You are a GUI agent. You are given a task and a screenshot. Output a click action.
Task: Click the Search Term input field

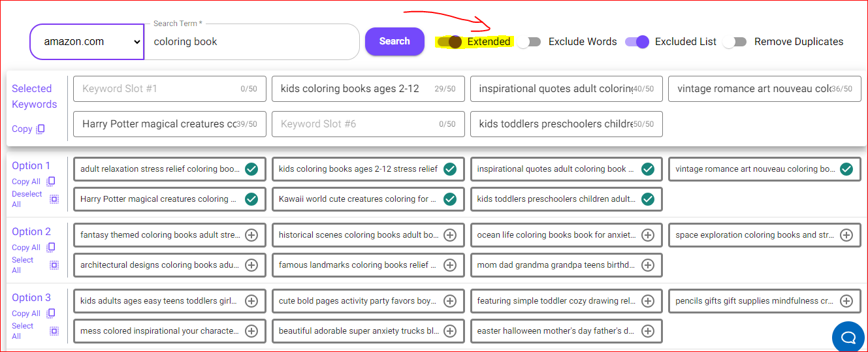tap(251, 42)
